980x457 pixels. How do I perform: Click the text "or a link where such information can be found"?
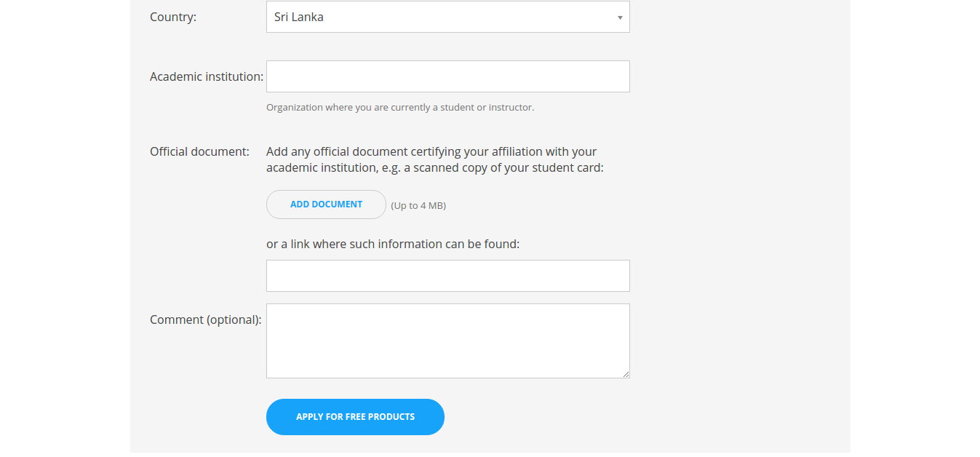click(393, 245)
